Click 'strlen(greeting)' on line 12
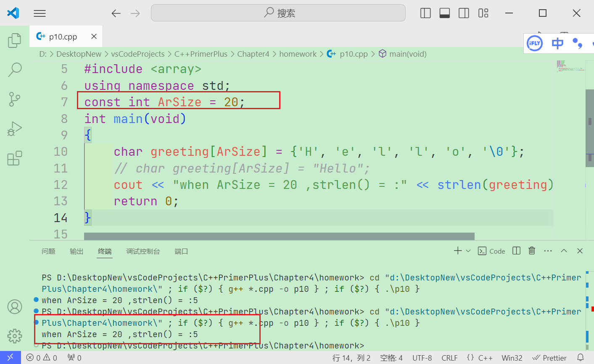594x364 pixels. (496, 185)
